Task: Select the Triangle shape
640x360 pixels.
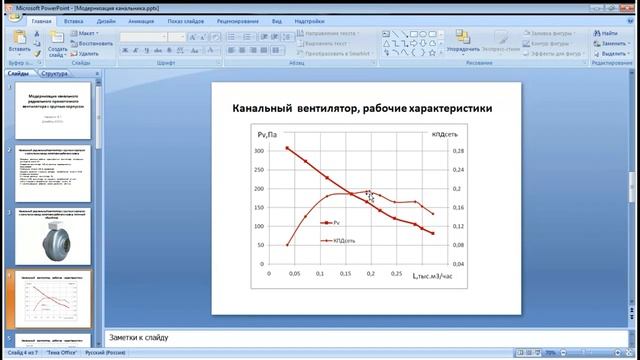Action: coord(386,43)
